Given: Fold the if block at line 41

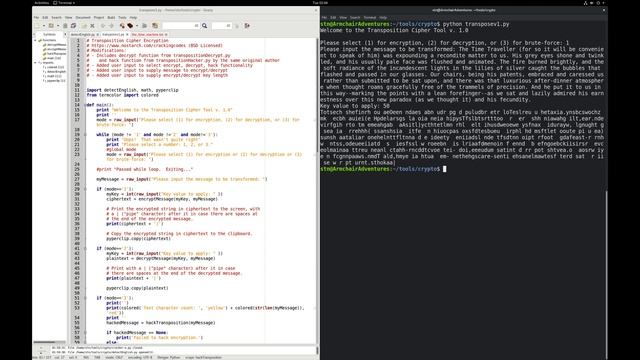Looking at the screenshot, I should [x=85, y=248].
